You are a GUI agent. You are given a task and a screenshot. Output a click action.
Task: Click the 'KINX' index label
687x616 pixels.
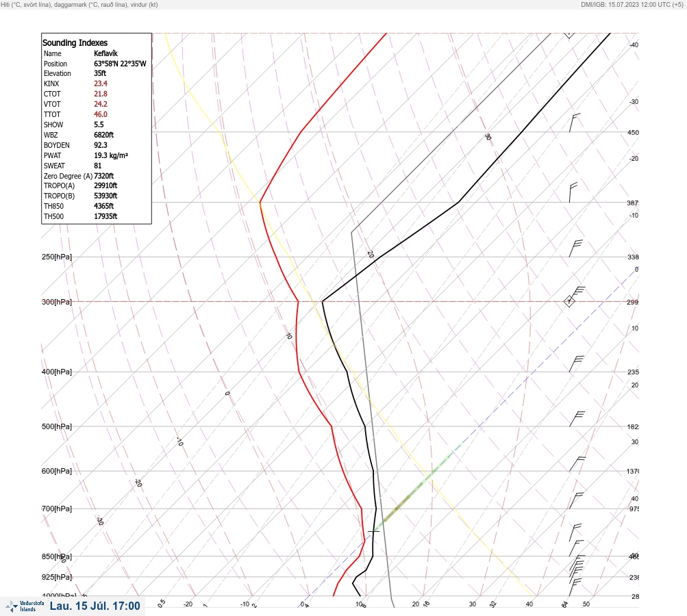[51, 84]
